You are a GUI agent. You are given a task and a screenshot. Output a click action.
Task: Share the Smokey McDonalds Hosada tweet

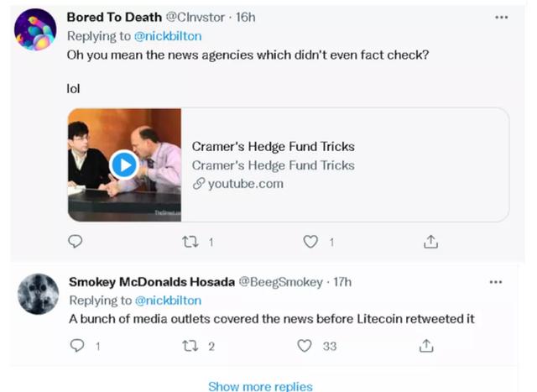[x=426, y=346]
